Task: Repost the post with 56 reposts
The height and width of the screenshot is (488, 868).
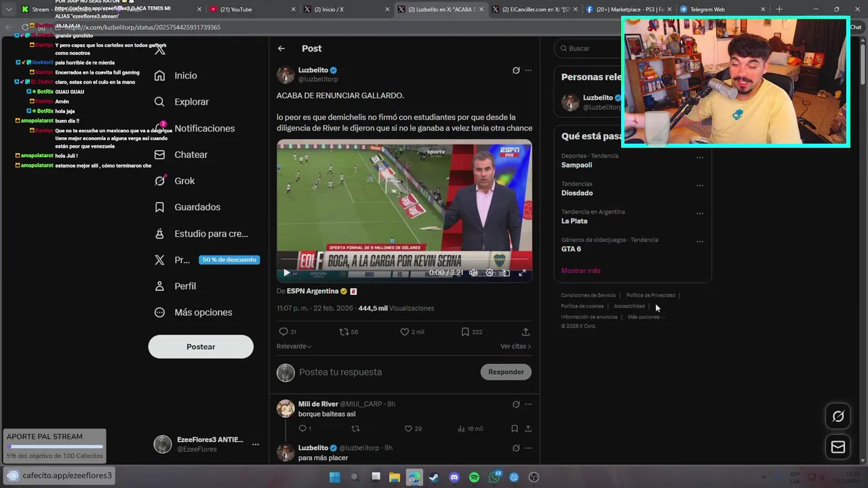Action: 349,332
